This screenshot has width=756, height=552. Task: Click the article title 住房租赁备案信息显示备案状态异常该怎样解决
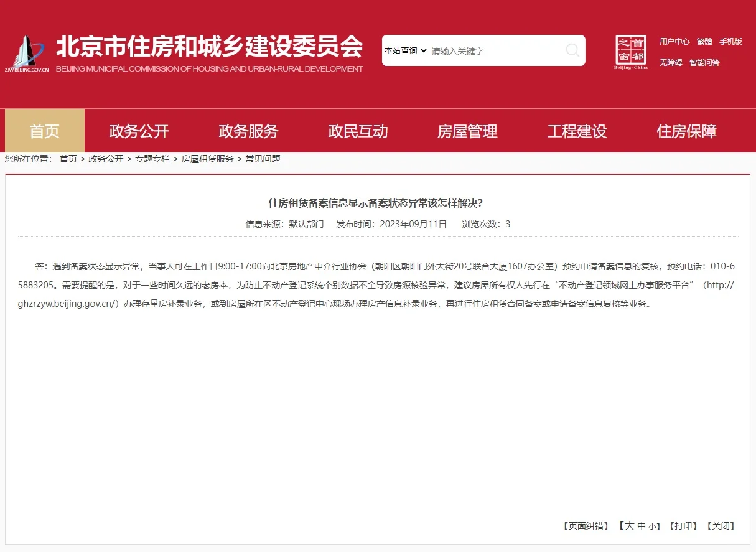pos(375,203)
